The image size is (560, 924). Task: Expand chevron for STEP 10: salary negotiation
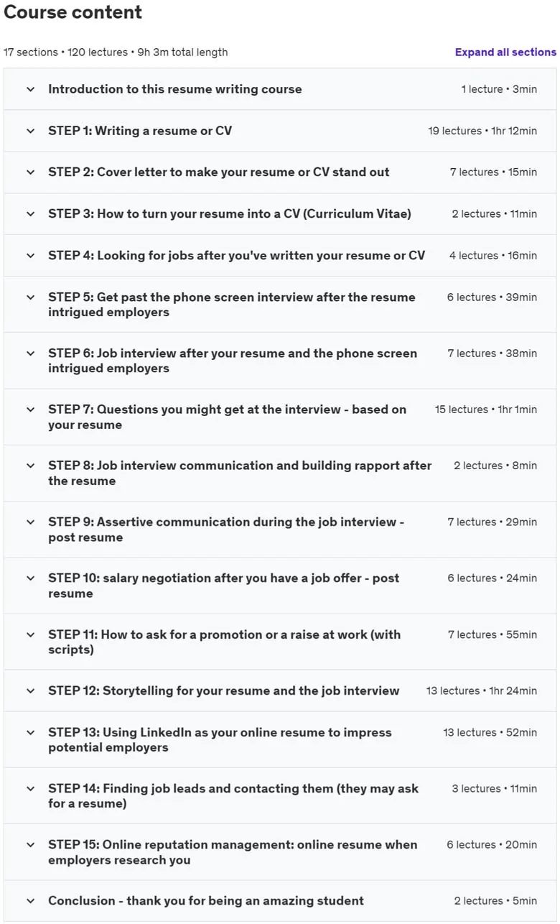(30, 578)
